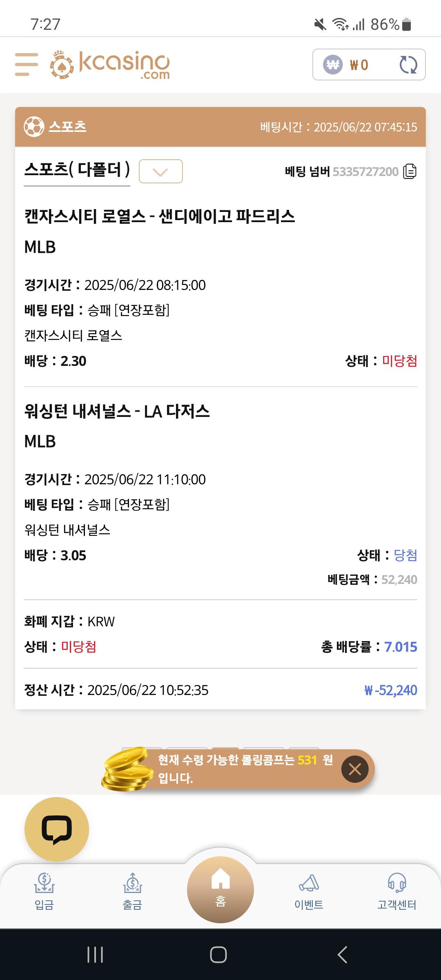This screenshot has width=441, height=980.
Task: Expand the bet type dropdown arrow
Action: (x=161, y=171)
